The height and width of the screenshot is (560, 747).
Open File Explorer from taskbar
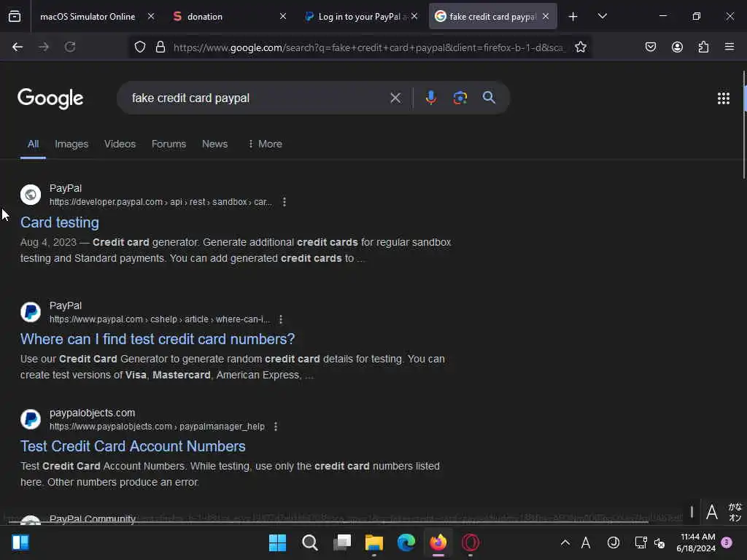(x=374, y=542)
